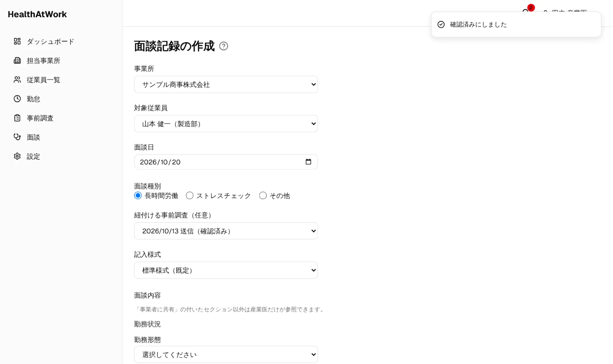
Task: Select the ストレスチェック radio button
Action: (x=190, y=196)
